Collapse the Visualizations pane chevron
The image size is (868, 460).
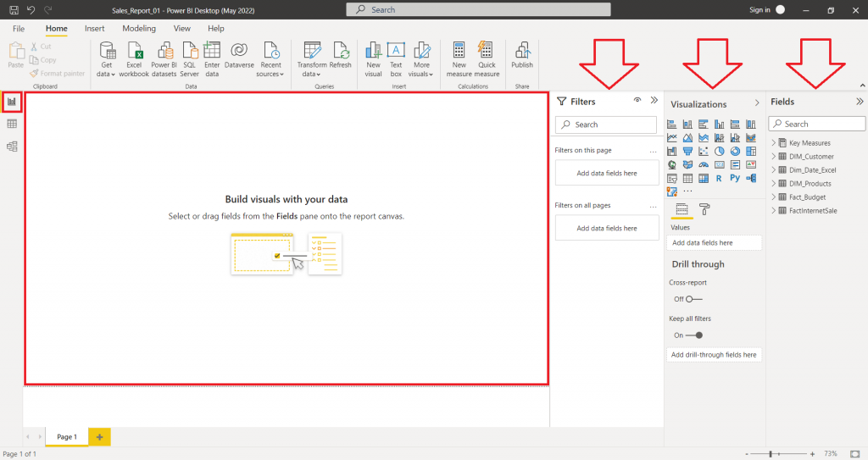point(757,103)
